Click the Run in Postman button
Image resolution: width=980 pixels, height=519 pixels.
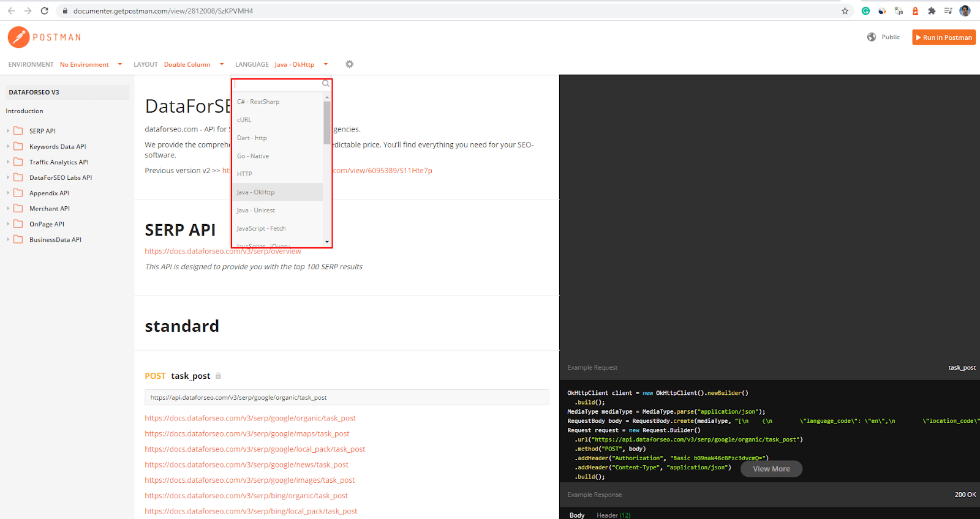[x=944, y=37]
